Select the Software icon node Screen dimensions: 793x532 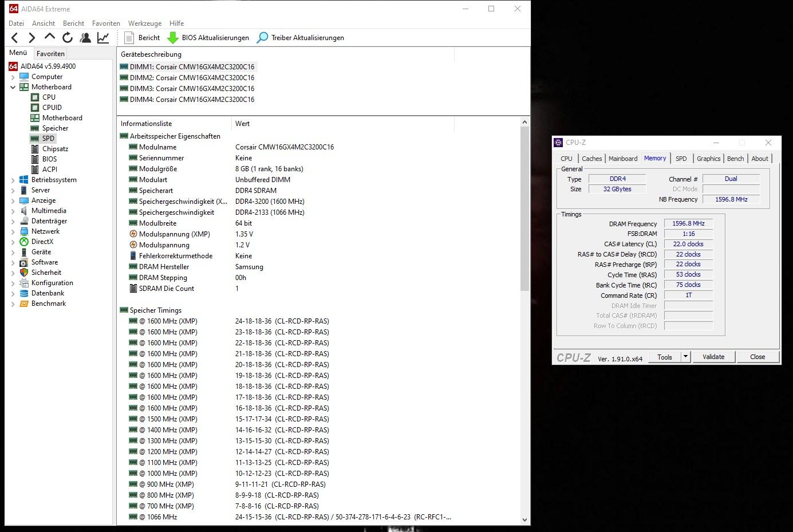click(x=24, y=262)
